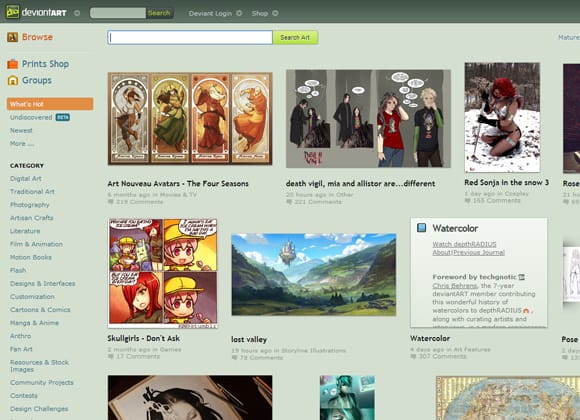Viewport: 580px width, 420px height.
Task: Open Customization category
Action: coord(32,296)
